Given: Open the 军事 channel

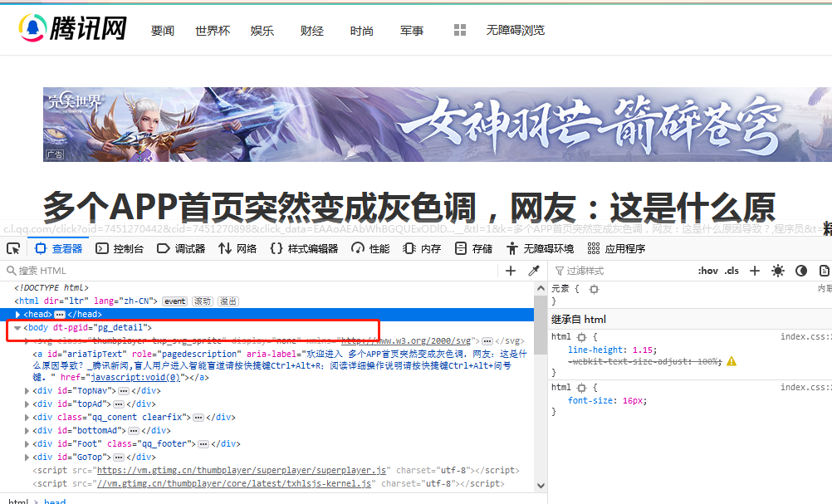Looking at the screenshot, I should (x=412, y=31).
